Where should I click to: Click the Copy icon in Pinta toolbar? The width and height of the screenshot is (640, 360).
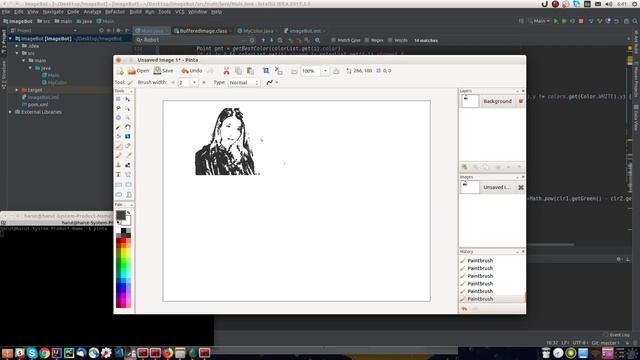(x=238, y=71)
